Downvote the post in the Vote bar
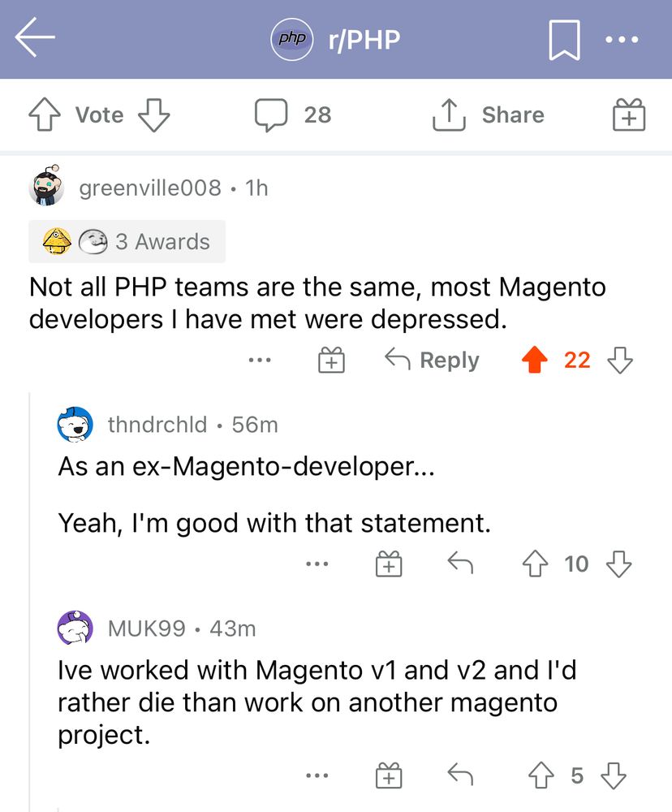672x812 pixels. coord(153,115)
